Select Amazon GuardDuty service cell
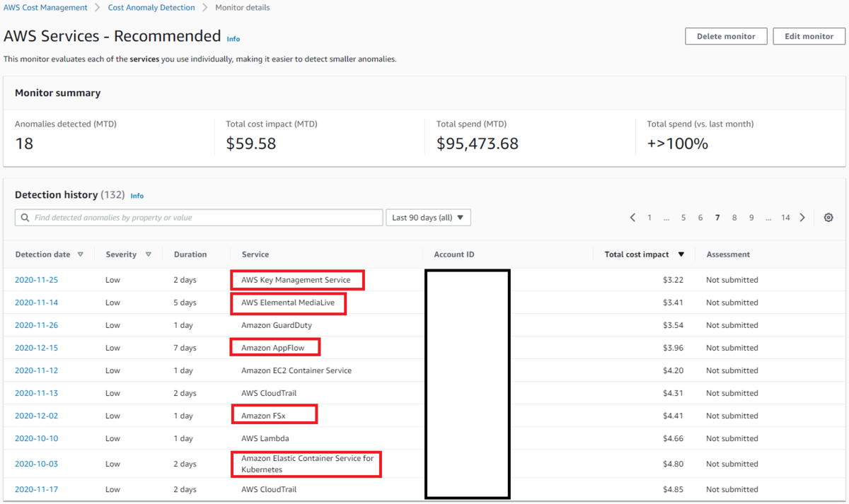Image resolution: width=849 pixels, height=504 pixels. [277, 325]
